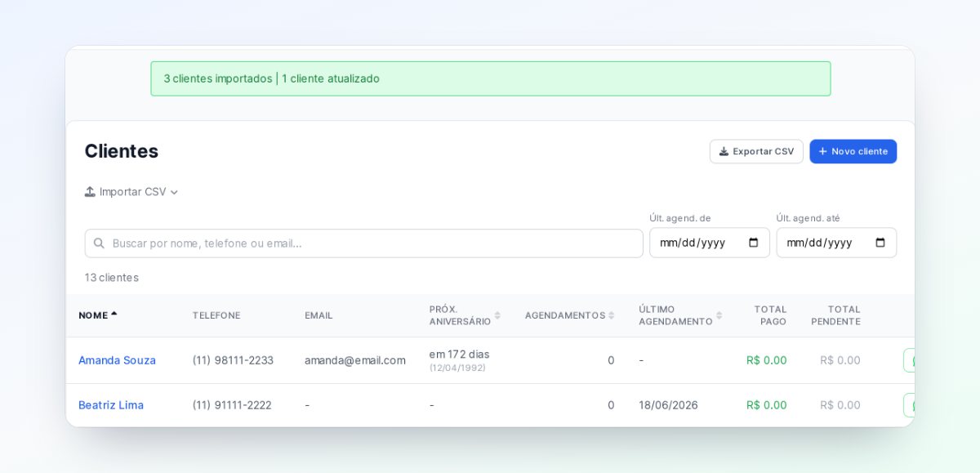The height and width of the screenshot is (473, 980).
Task: Click the Exportar CSV button
Action: tap(756, 151)
